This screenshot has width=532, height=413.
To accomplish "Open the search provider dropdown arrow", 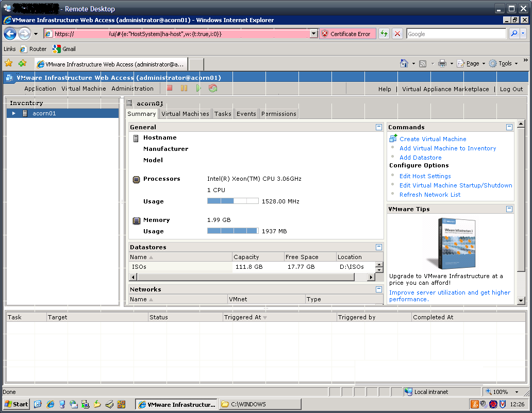I will tap(523, 33).
